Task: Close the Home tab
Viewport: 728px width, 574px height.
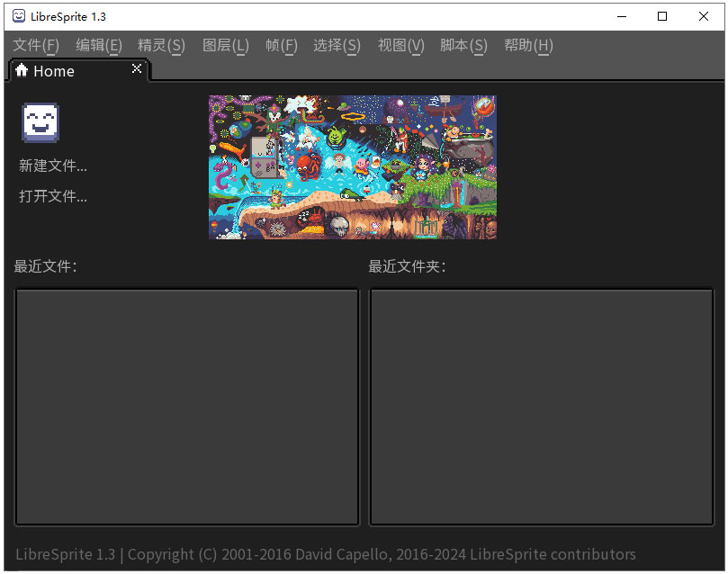Action: coord(137,68)
